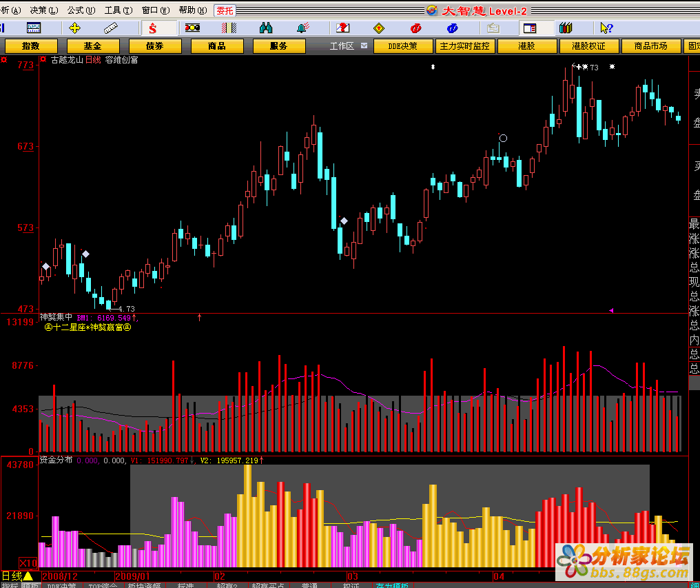Image resolution: width=700 pixels, height=588 pixels.
Task: Click the 基金 yellow button
Action: point(93,46)
